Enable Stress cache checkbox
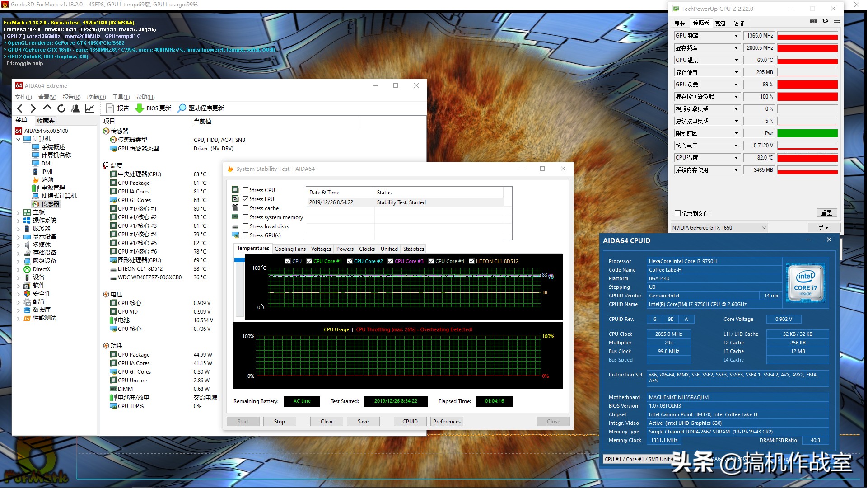The height and width of the screenshot is (489, 868). click(x=246, y=208)
